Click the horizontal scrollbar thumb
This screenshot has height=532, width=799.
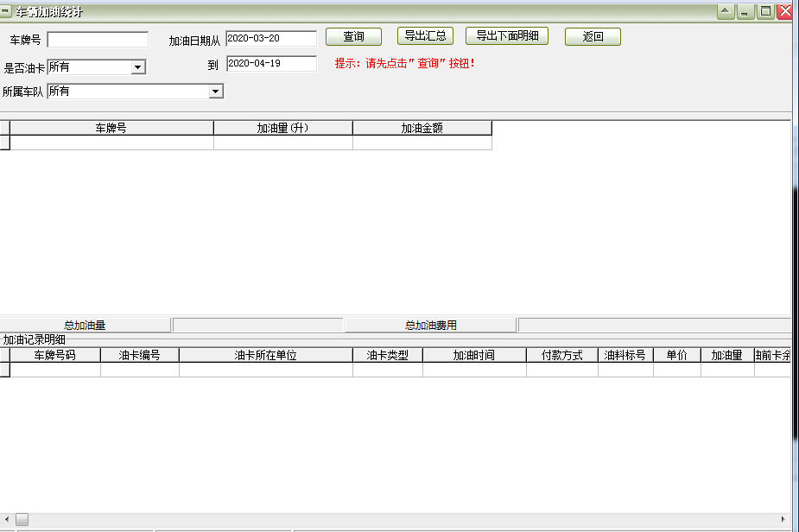point(22,519)
